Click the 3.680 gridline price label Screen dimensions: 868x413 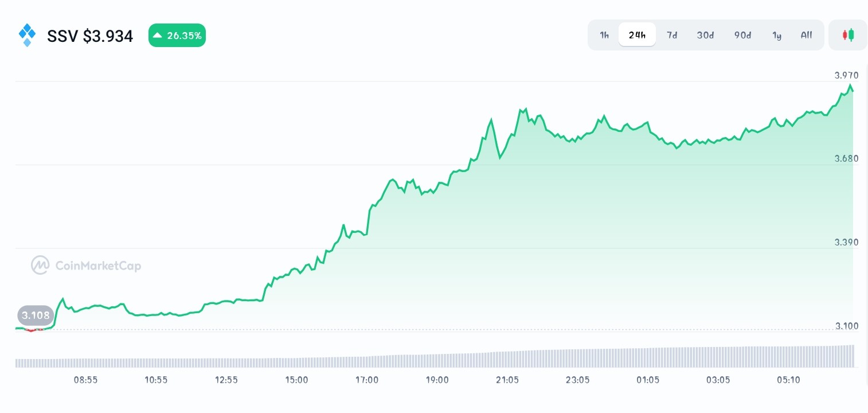coord(846,158)
